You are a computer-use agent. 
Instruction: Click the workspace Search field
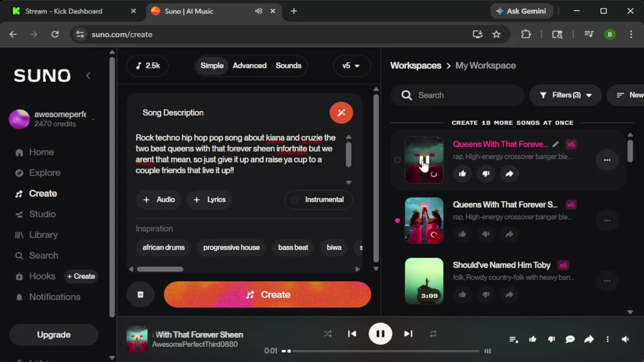(x=457, y=95)
